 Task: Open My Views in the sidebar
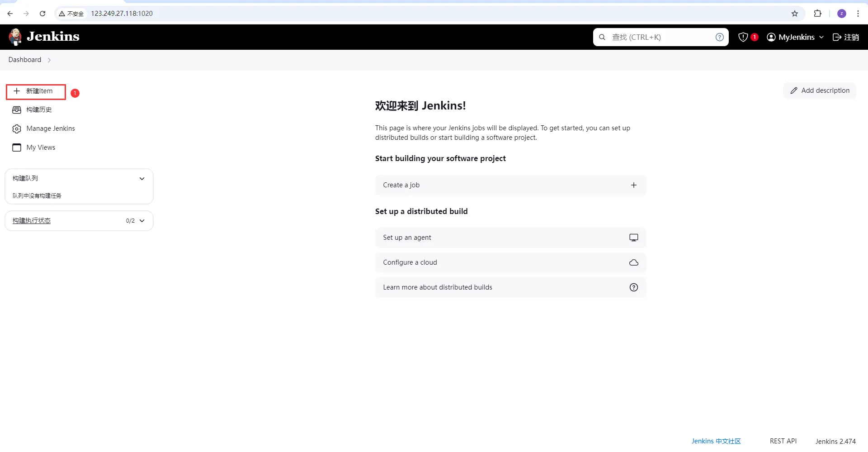click(x=41, y=147)
